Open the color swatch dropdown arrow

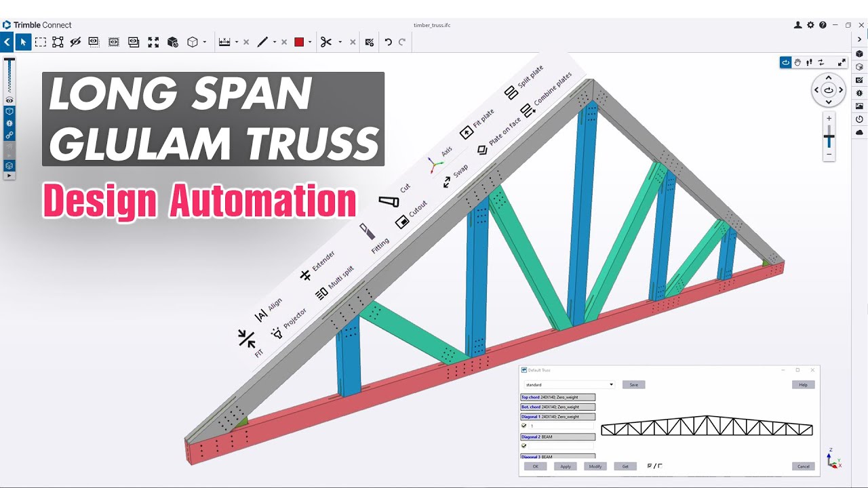click(310, 42)
